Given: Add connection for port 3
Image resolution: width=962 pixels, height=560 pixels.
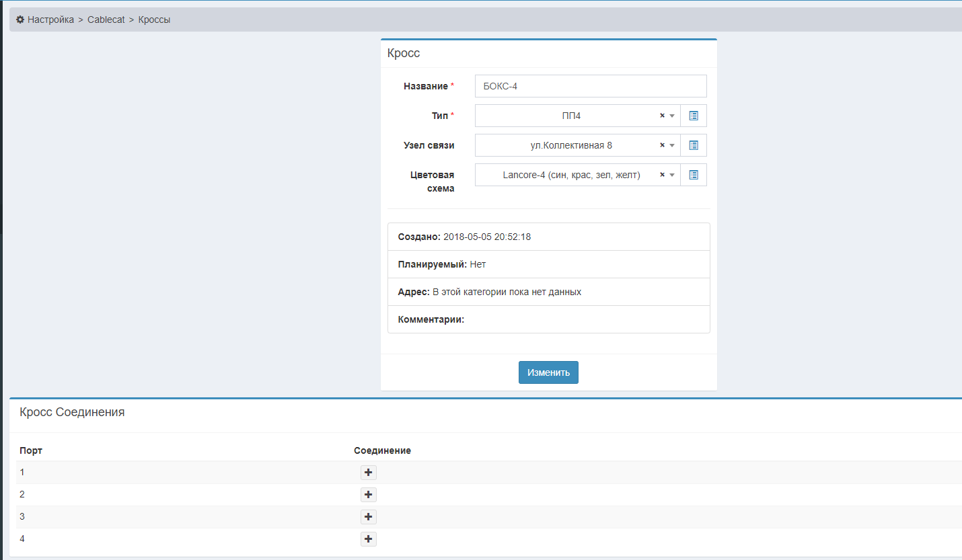Looking at the screenshot, I should pos(368,517).
